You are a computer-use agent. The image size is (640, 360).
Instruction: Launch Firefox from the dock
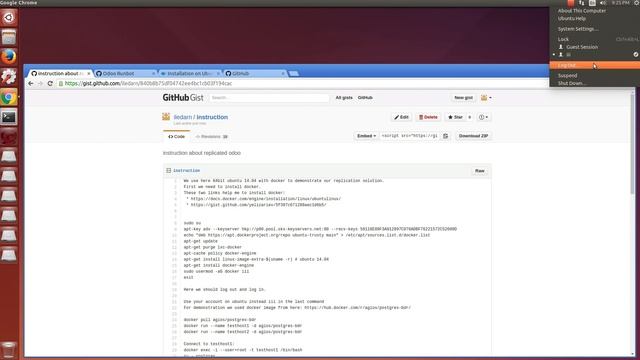coord(9,57)
